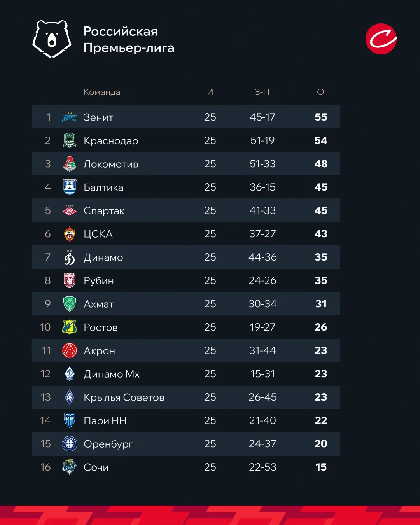Click the Zenit club crest
The width and height of the screenshot is (420, 525).
pos(69,117)
